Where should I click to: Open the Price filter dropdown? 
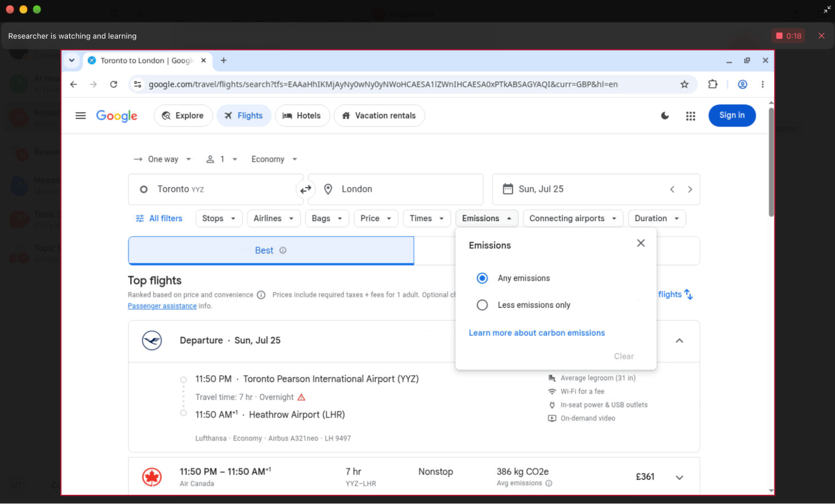[376, 218]
